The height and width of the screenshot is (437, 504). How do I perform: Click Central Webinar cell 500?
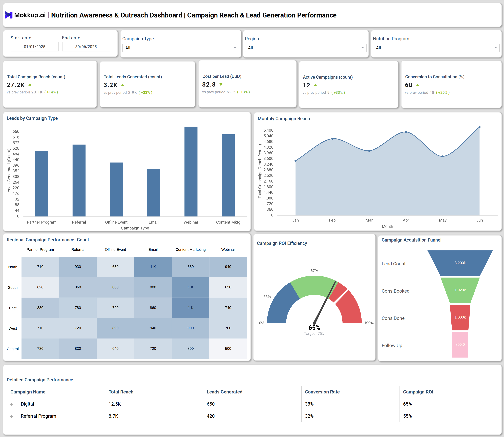coord(228,349)
